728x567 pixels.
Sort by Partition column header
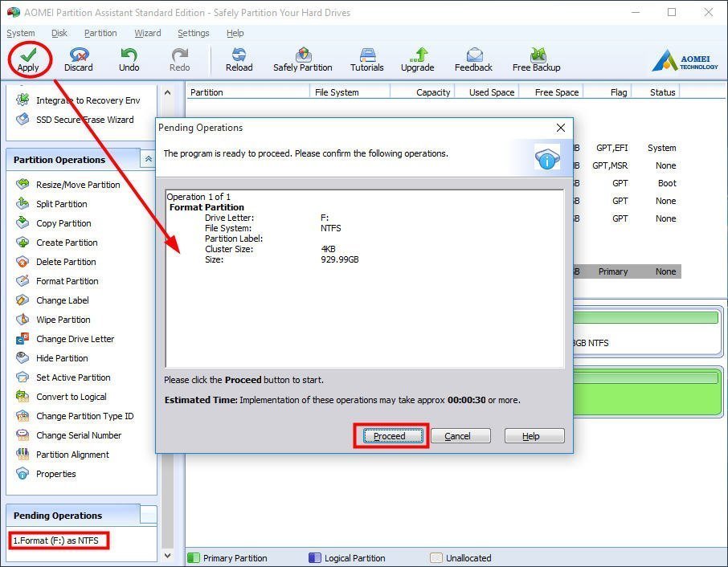[x=247, y=92]
